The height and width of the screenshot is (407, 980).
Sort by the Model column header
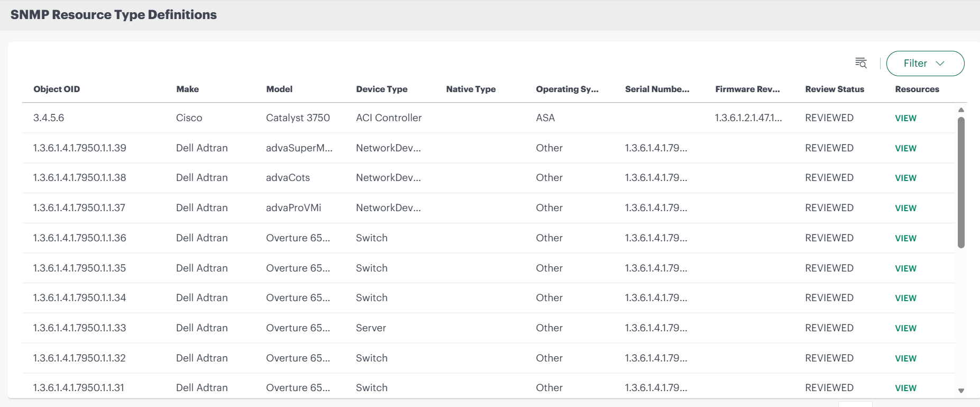(x=279, y=89)
